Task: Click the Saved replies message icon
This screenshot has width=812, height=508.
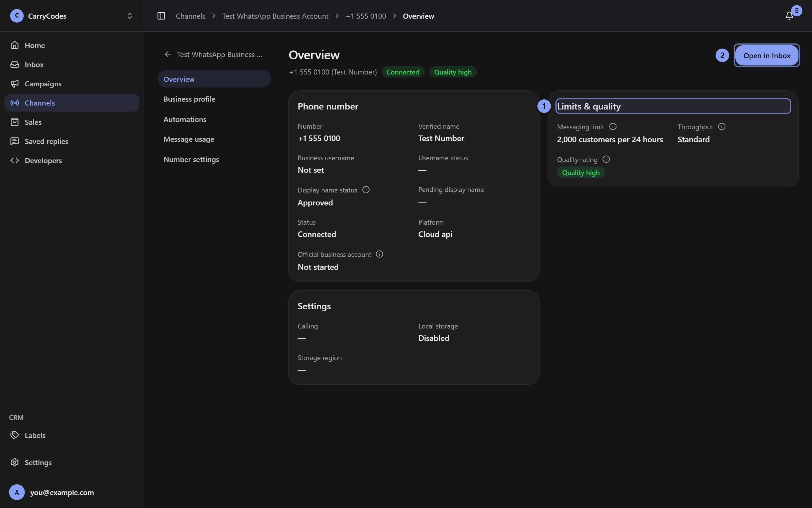Action: [x=14, y=141]
